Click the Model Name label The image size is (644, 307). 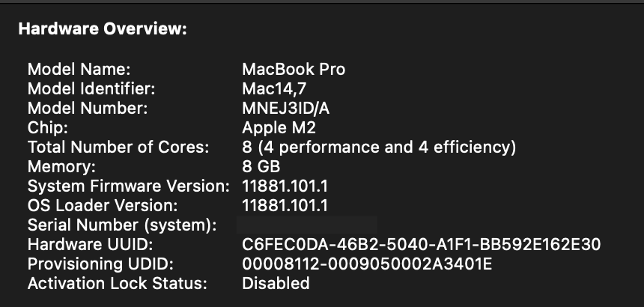(x=79, y=70)
